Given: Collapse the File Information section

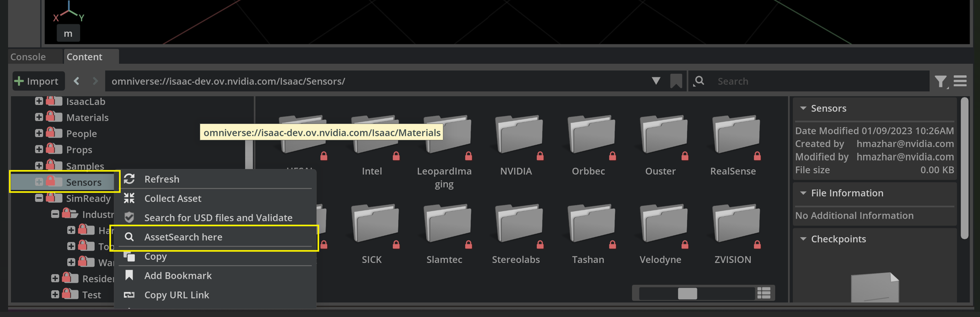Looking at the screenshot, I should click(803, 193).
